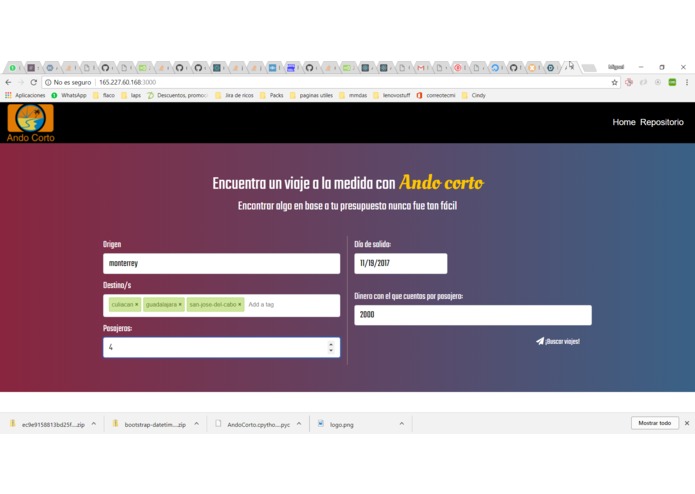Go to Home in the navbar

click(x=624, y=122)
